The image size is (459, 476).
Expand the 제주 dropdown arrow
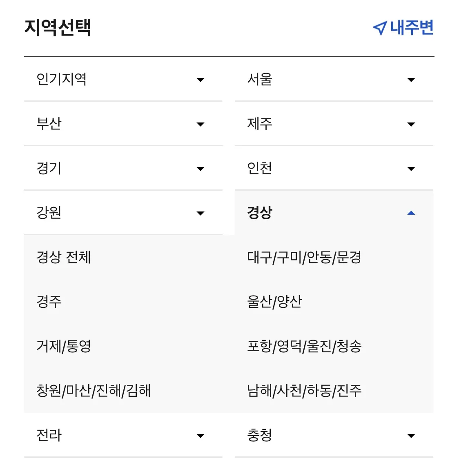pos(411,124)
